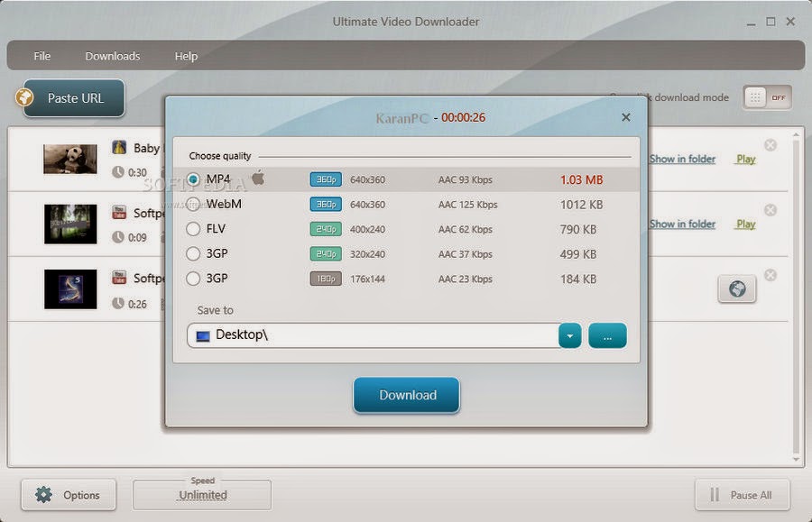Click the 180p badge beside 176x144
The width and height of the screenshot is (812, 522).
pos(326,279)
